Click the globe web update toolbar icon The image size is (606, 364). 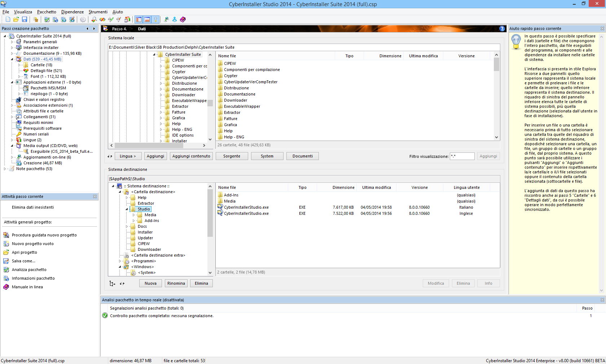166,19
